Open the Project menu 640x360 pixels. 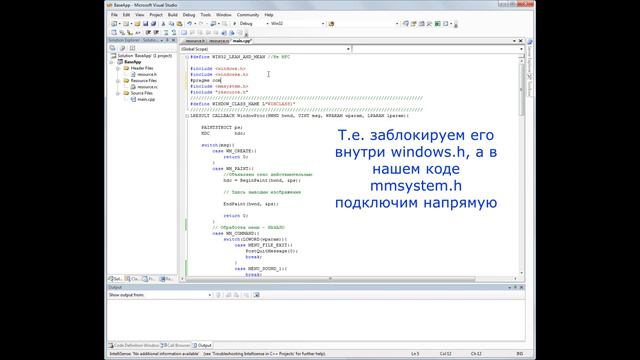click(x=156, y=15)
